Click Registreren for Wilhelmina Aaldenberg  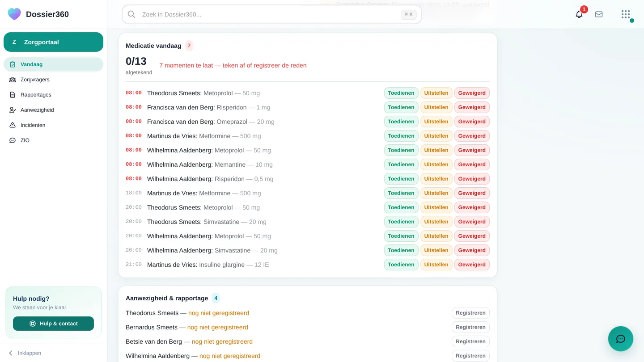[470, 356]
